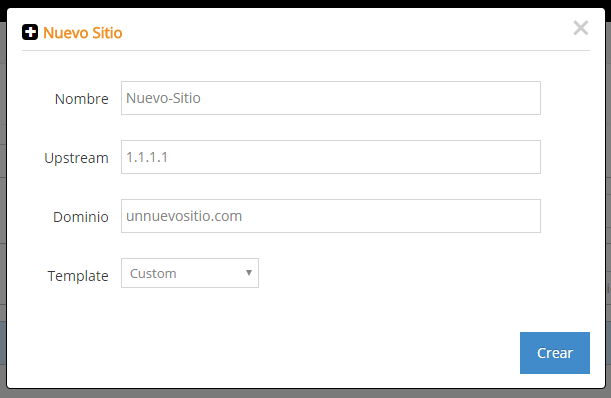Click the black bar above the dialog
611x398 pixels.
[x=306, y=4]
